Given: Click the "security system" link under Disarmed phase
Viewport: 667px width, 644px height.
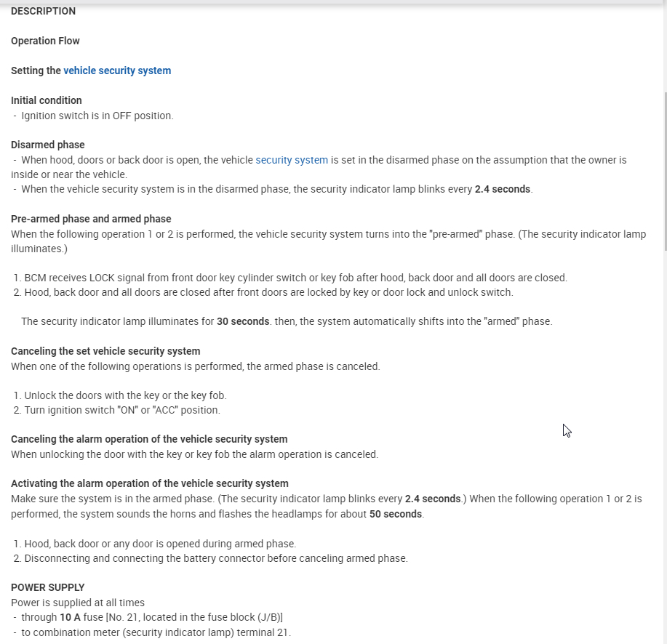Looking at the screenshot, I should pyautogui.click(x=291, y=160).
